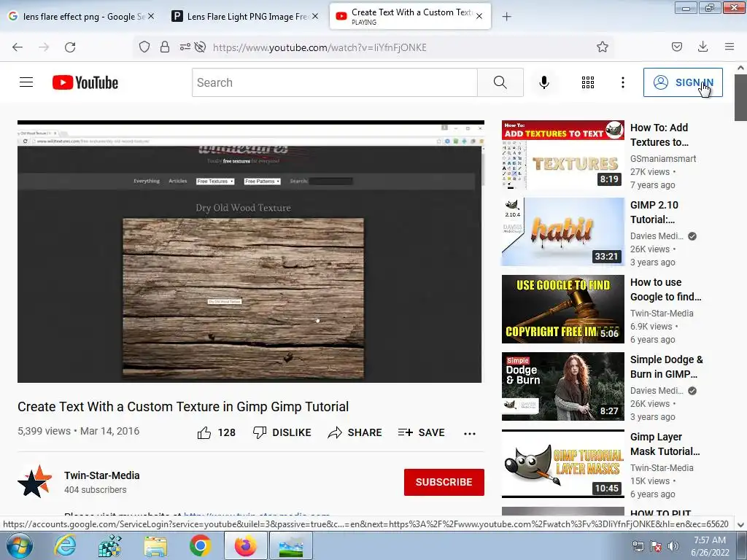Screen dimensions: 747x560
Task: Click the video player to pause
Action: [x=251, y=252]
